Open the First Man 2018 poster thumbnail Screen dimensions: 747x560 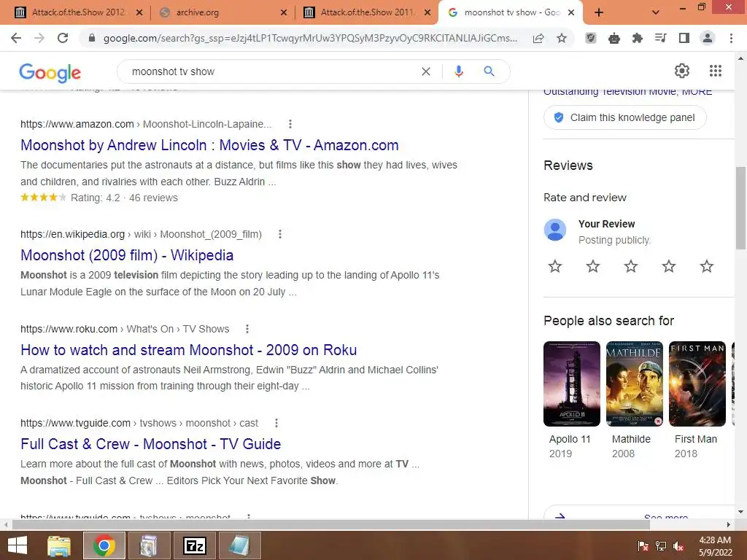[x=697, y=384]
